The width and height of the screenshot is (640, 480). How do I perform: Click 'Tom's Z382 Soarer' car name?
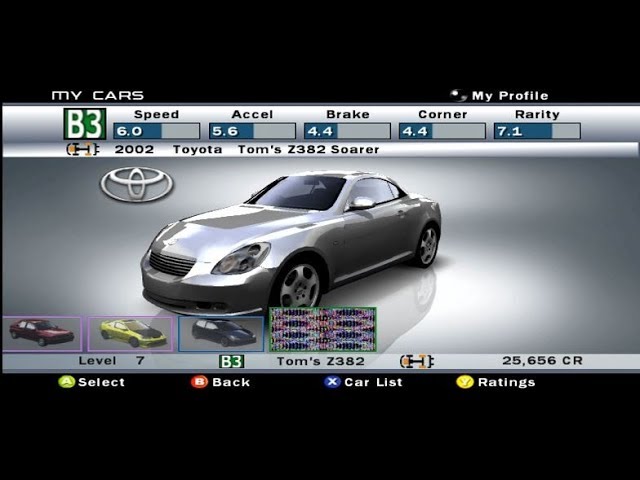click(309, 149)
